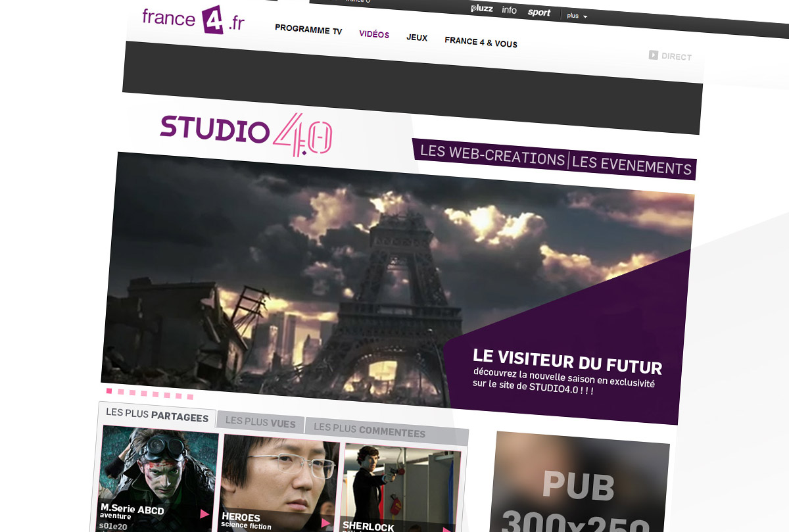Open FRANCE 4 & VOUS menu
The height and width of the screenshot is (532, 789).
point(481,42)
